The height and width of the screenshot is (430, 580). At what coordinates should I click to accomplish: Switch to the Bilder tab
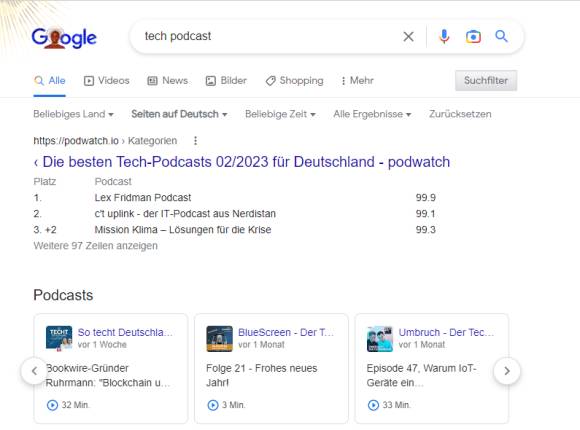[226, 81]
